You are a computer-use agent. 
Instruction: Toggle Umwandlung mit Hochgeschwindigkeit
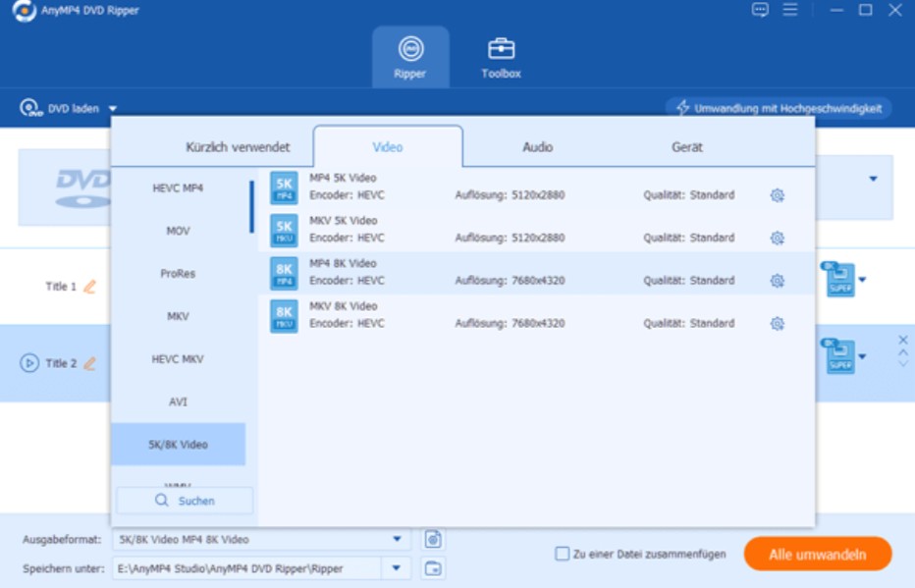779,108
